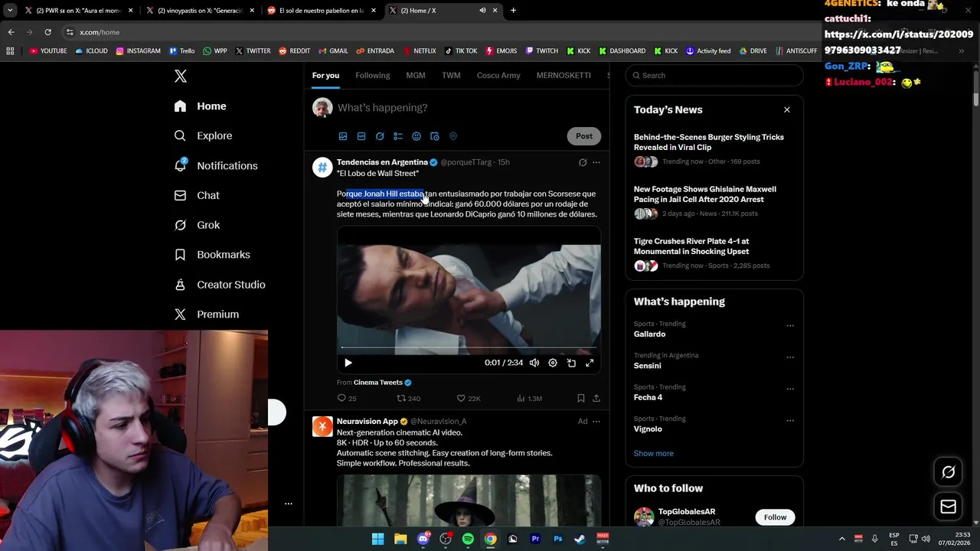Mute the video volume
This screenshot has width=980, height=551.
pyautogui.click(x=534, y=363)
